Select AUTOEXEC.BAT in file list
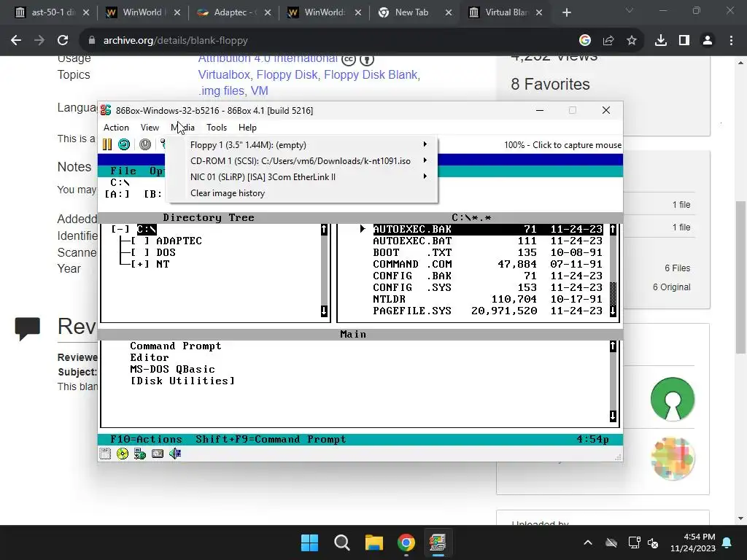Image resolution: width=747 pixels, height=560 pixels. click(x=487, y=241)
